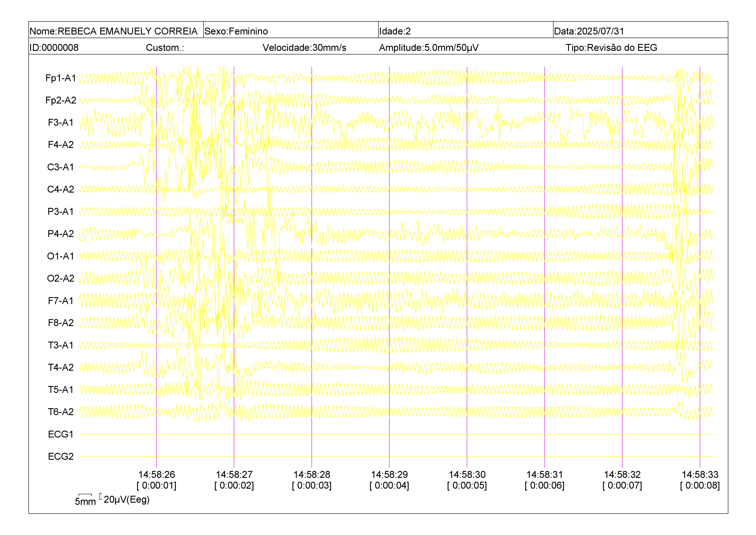Select the P4-A2 channel label
Screen dimensions: 756x535
pos(61,234)
